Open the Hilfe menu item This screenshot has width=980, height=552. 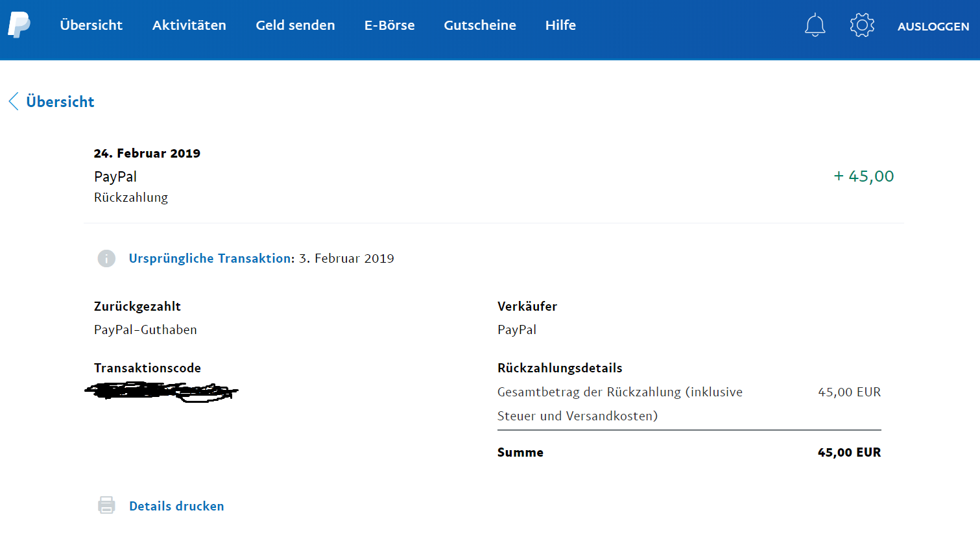[560, 25]
